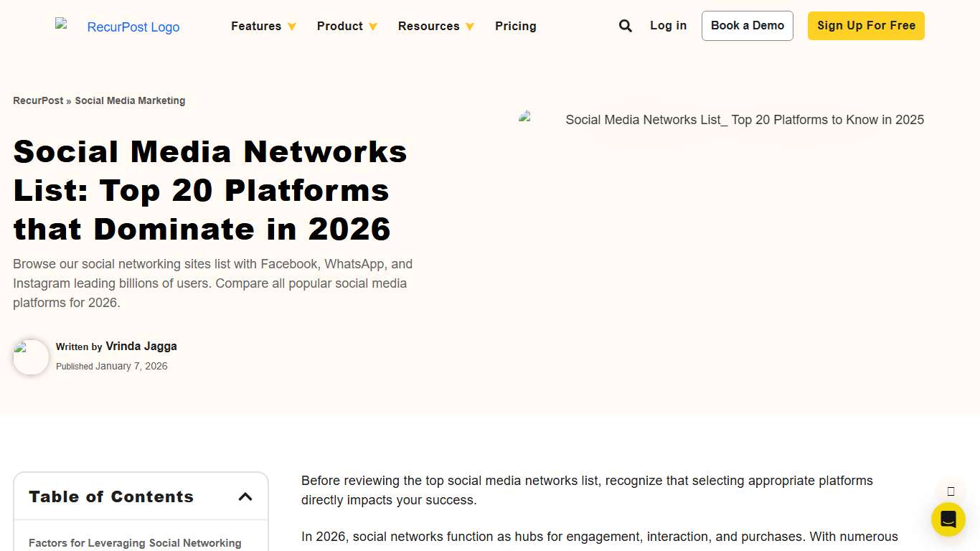Open the Social Media Marketing breadcrumb
Screen dimensions: 980x551
coord(130,100)
